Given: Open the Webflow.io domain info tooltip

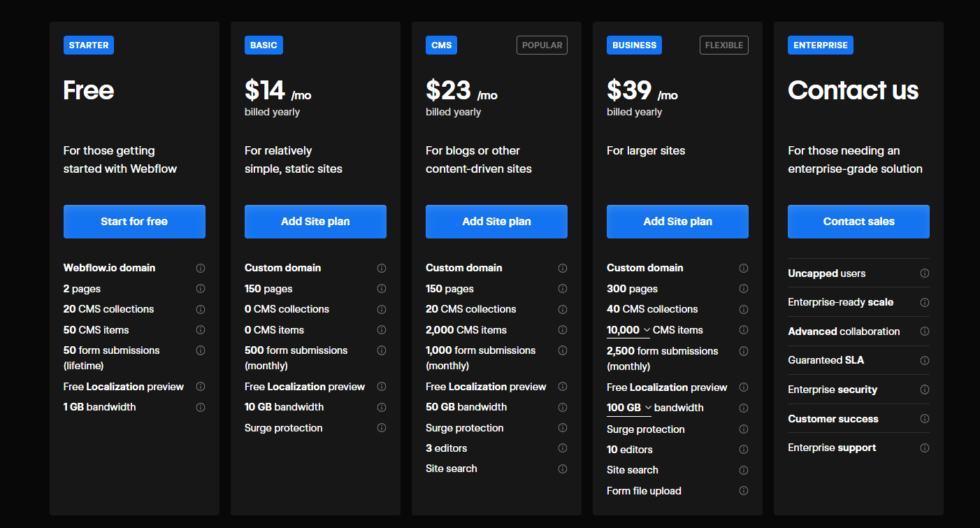Looking at the screenshot, I should [x=201, y=268].
